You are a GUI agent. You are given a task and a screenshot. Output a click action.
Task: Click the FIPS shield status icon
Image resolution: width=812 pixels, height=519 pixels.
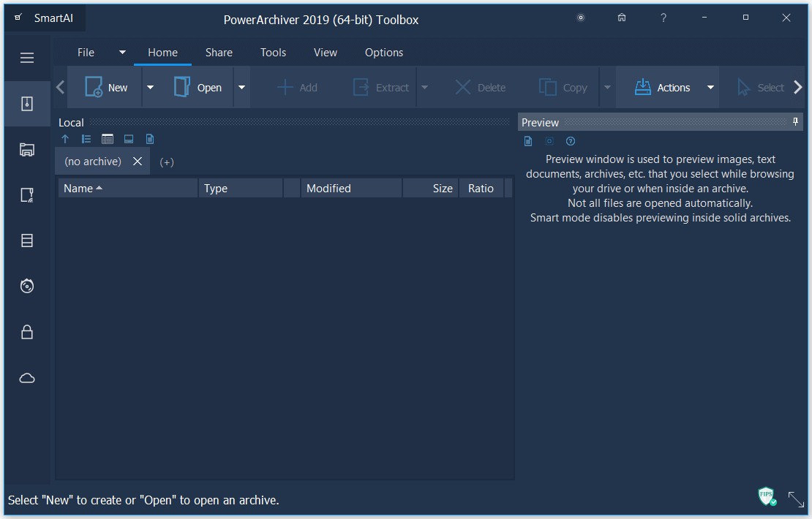(767, 497)
